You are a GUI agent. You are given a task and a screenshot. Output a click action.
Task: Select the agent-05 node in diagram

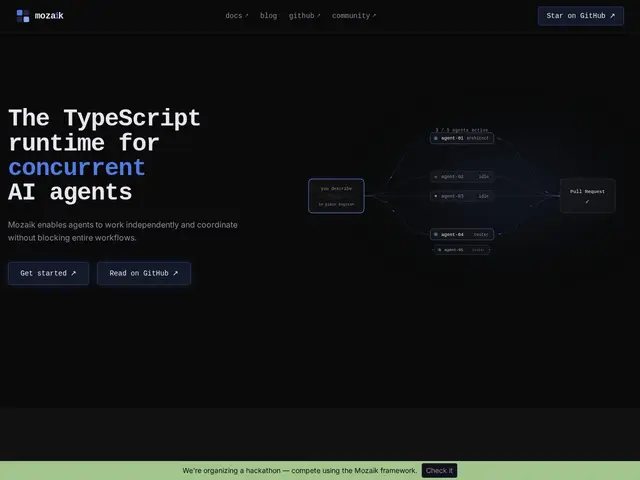[462, 250]
